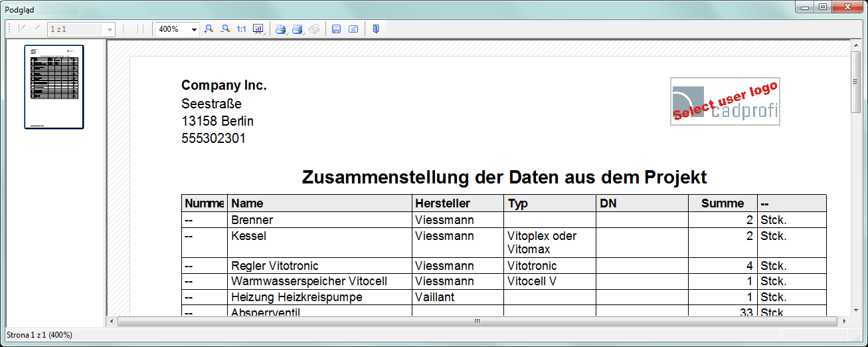Minimize the Podgląd window
This screenshot has width=868, height=347.
tap(805, 7)
